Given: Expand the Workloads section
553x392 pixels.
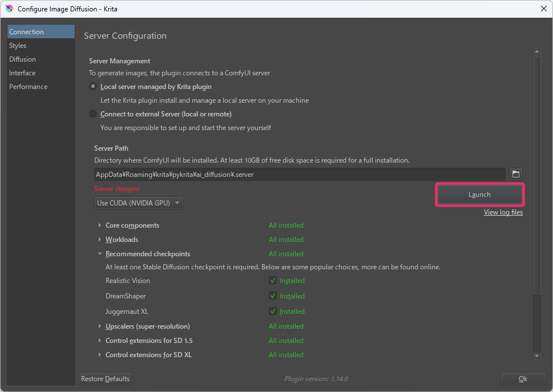Looking at the screenshot, I should click(x=100, y=239).
